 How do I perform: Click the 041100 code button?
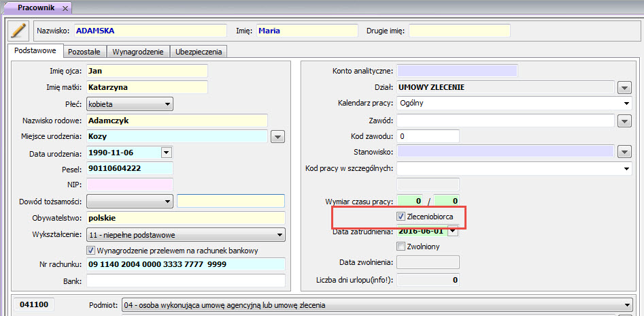tap(34, 305)
